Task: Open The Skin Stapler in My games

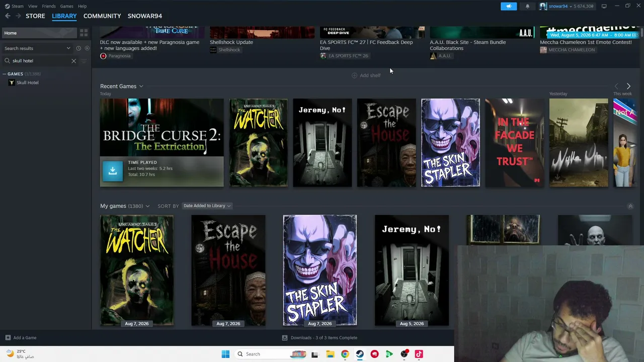Action: point(320,270)
